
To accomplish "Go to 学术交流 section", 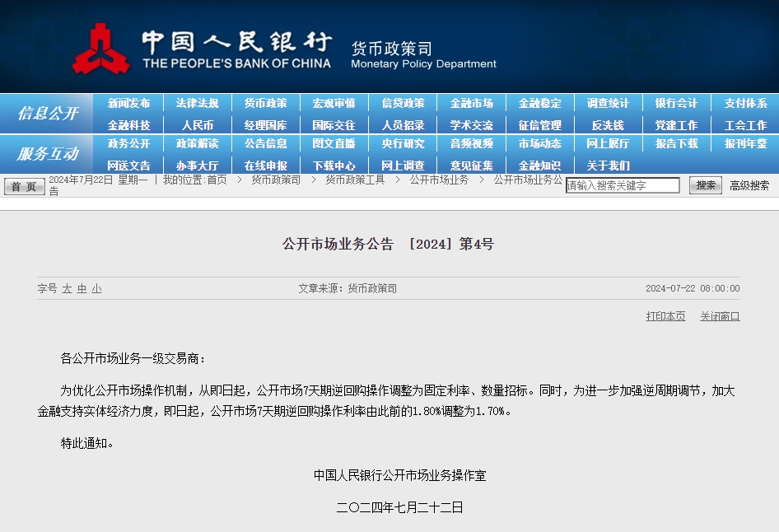I will pos(472,125).
